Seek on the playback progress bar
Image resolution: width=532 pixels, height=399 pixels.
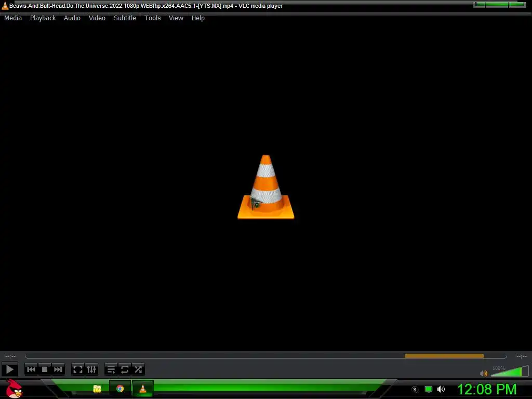click(x=265, y=356)
